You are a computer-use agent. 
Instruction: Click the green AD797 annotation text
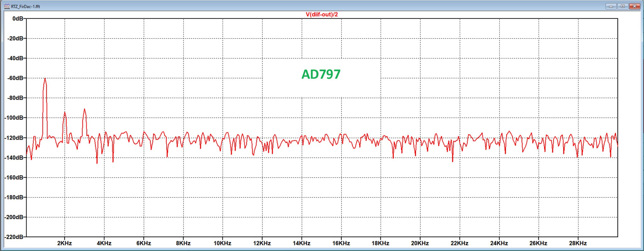click(321, 74)
